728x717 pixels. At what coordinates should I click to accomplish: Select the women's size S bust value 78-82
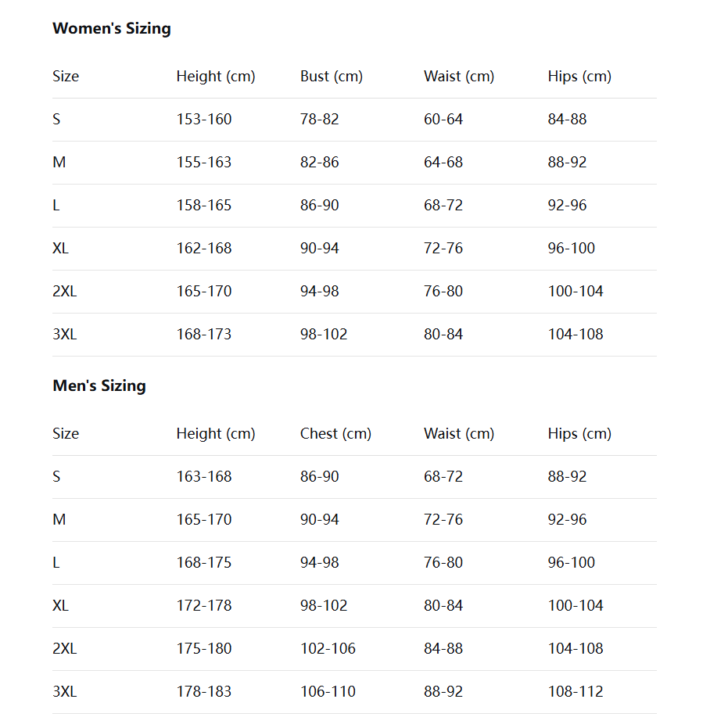tap(319, 120)
